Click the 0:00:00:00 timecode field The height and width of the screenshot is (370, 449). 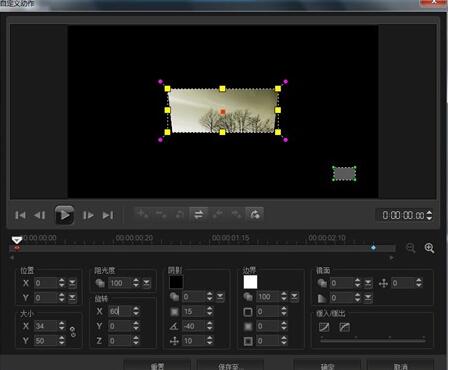(x=403, y=215)
